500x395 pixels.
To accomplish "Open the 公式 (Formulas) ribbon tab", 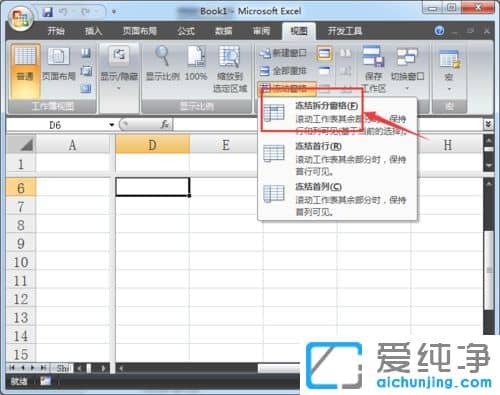I will pos(186,31).
